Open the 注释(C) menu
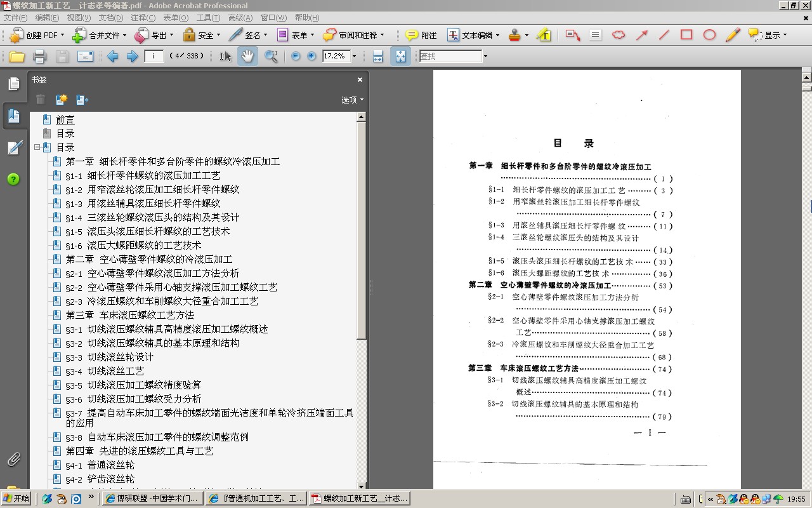The height and width of the screenshot is (508, 812). tap(143, 18)
